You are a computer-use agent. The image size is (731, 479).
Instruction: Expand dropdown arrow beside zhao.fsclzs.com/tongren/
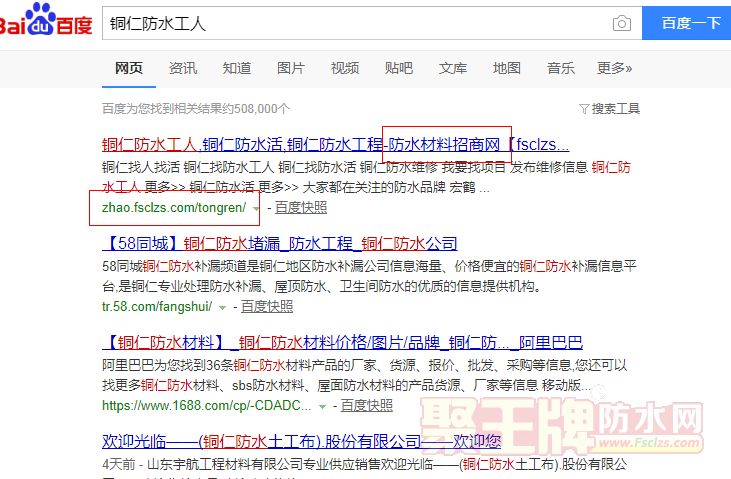[255, 208]
